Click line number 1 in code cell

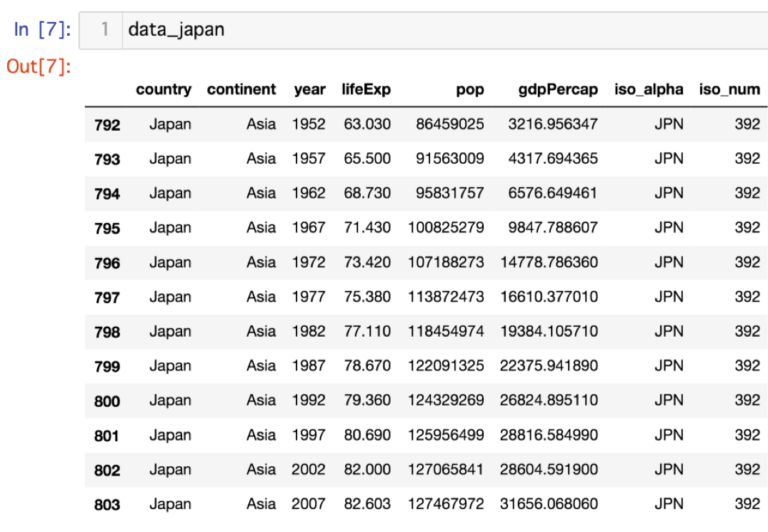[x=103, y=30]
